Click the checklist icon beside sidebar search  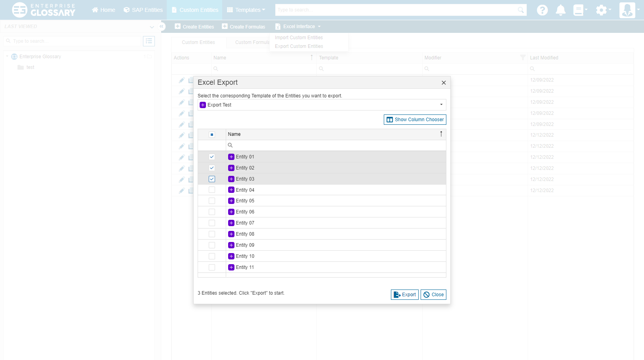click(149, 41)
